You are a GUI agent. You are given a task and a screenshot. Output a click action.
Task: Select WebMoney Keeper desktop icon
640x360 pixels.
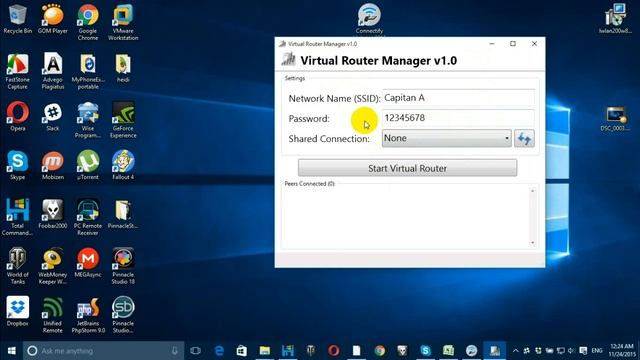pos(53,266)
